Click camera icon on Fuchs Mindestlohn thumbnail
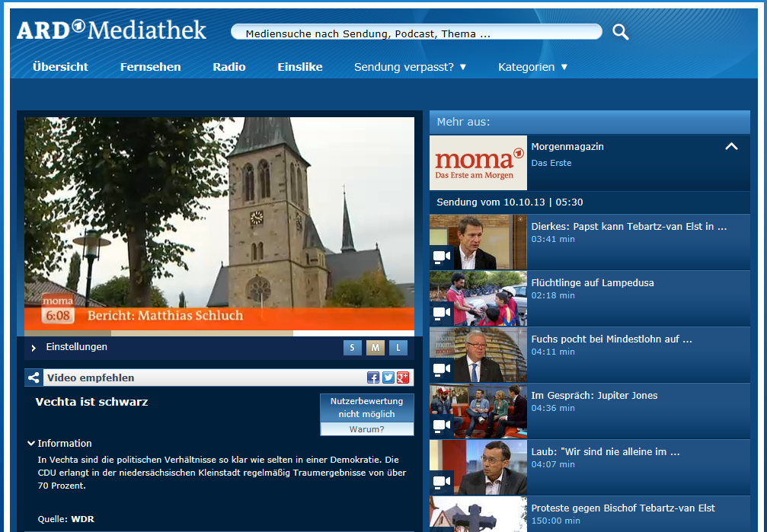 coord(442,369)
